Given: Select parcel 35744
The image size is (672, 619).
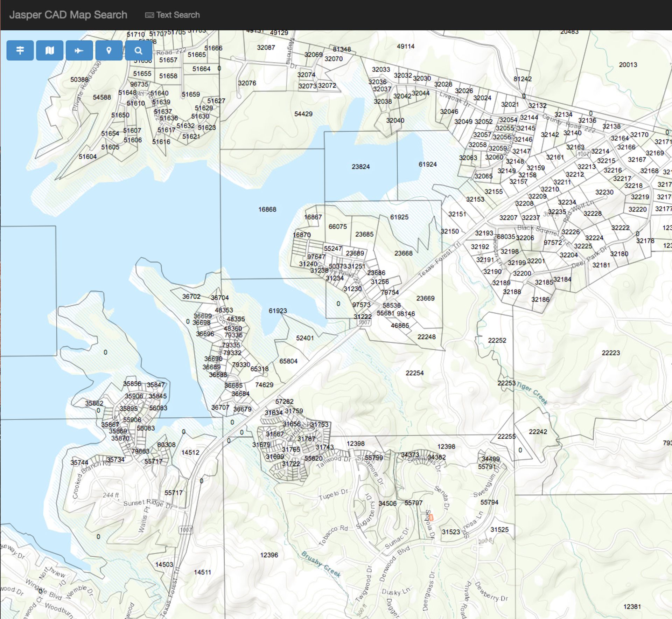Looking at the screenshot, I should (x=79, y=462).
